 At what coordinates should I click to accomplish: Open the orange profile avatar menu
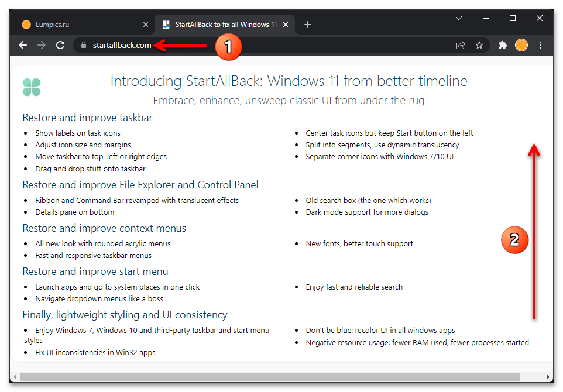(521, 45)
